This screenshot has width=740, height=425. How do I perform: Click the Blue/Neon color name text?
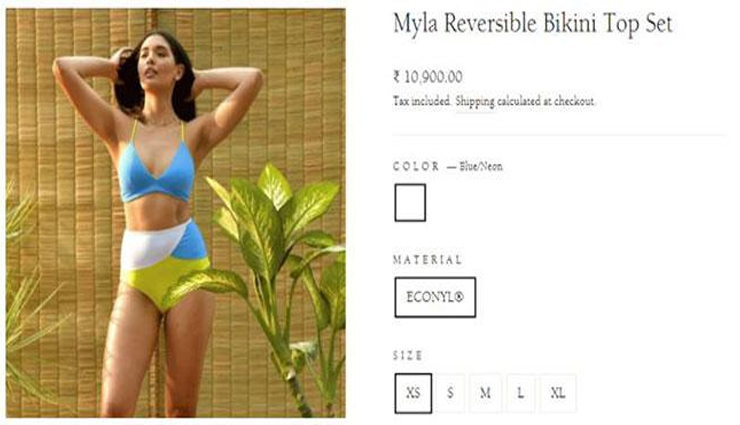480,167
